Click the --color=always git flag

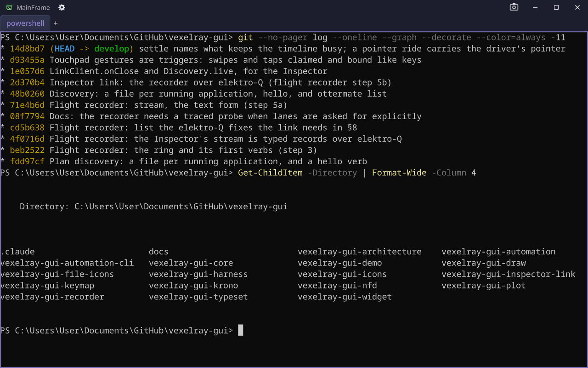(x=511, y=37)
